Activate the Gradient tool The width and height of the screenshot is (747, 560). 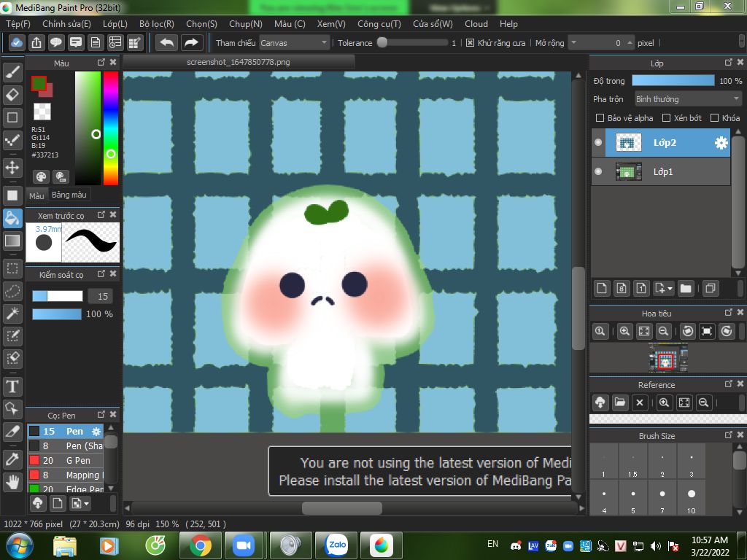(x=12, y=241)
